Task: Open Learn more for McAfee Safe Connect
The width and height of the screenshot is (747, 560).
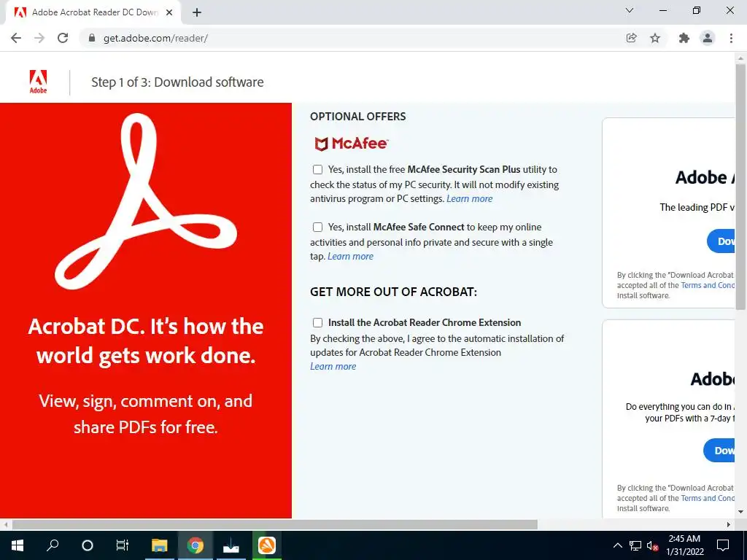Action: (x=350, y=256)
